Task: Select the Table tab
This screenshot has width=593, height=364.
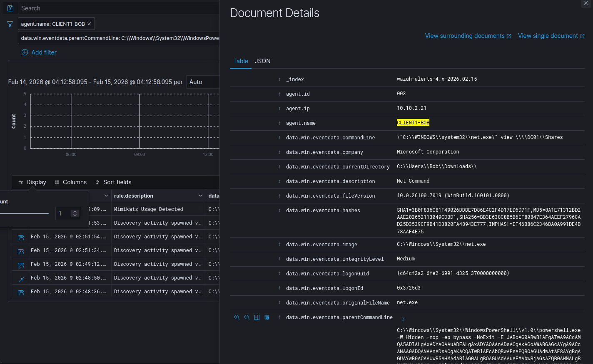Action: pos(240,61)
